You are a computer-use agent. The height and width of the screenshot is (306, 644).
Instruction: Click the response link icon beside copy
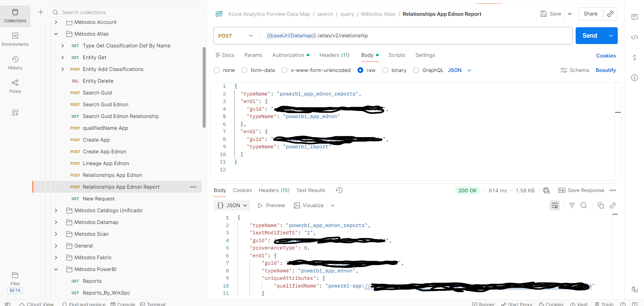[x=613, y=205]
